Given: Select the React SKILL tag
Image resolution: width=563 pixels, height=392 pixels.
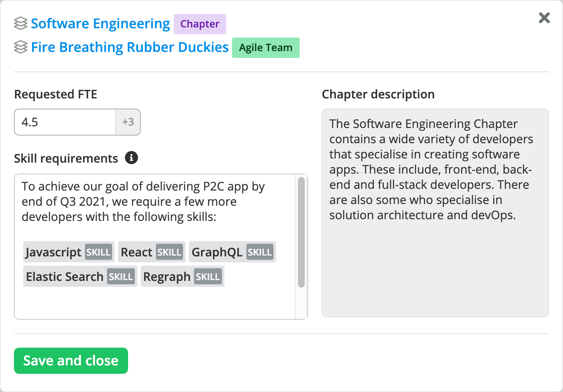Looking at the screenshot, I should pos(151,251).
